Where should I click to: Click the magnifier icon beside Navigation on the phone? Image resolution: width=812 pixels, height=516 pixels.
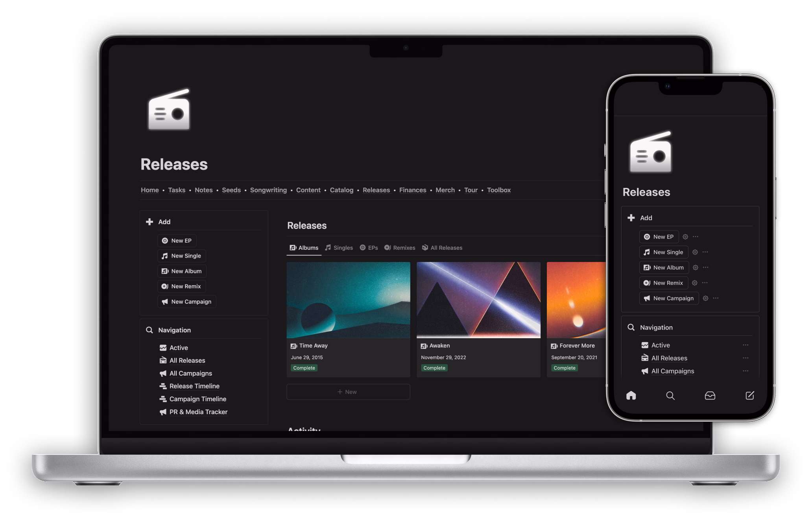pos(631,327)
